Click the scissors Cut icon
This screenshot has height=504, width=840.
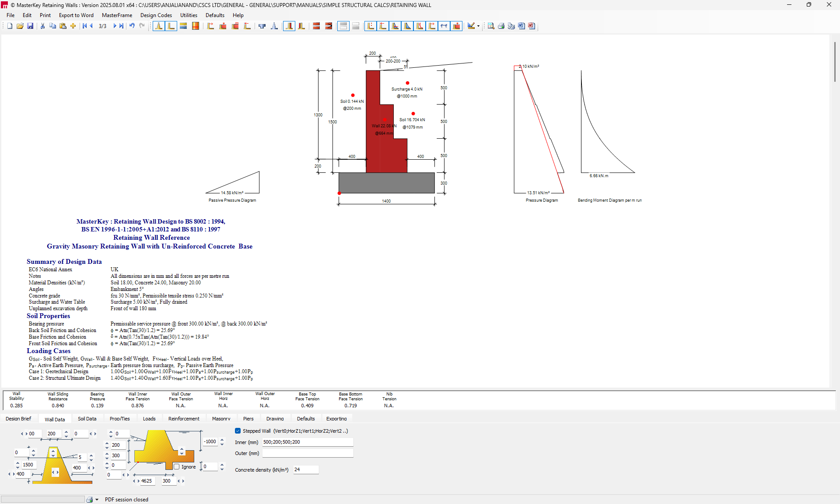coord(42,26)
